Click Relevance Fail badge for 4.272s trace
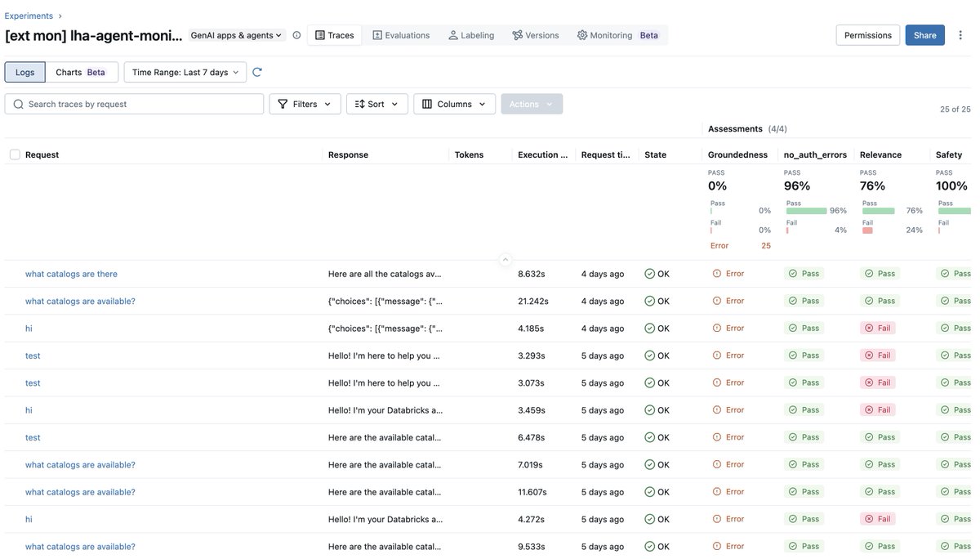The width and height of the screenshot is (980, 559). tap(878, 519)
